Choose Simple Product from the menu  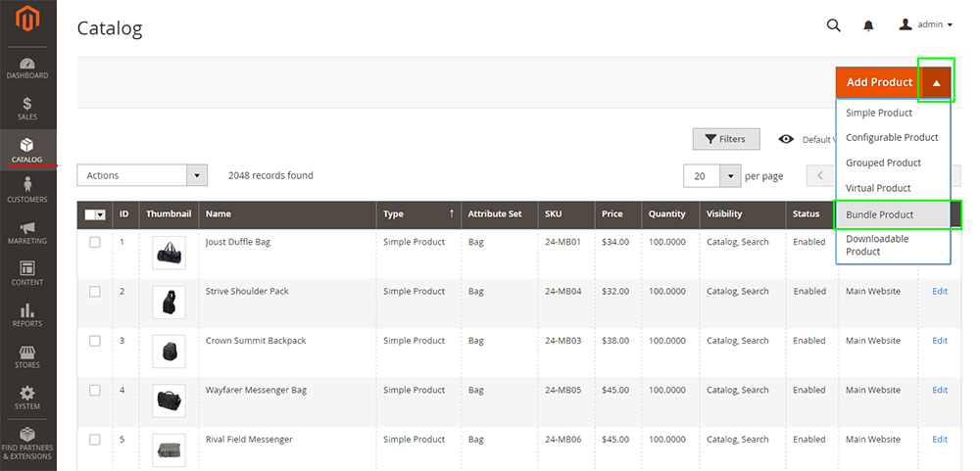click(879, 113)
